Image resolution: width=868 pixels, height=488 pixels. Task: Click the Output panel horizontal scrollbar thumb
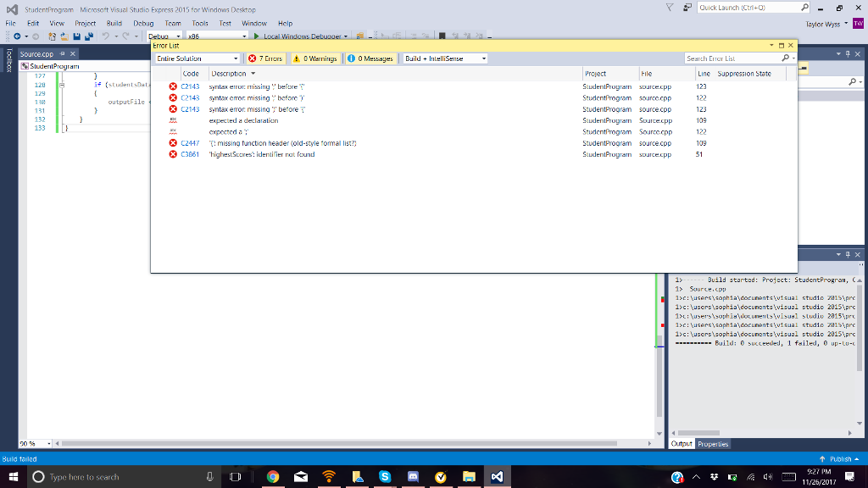(x=698, y=433)
